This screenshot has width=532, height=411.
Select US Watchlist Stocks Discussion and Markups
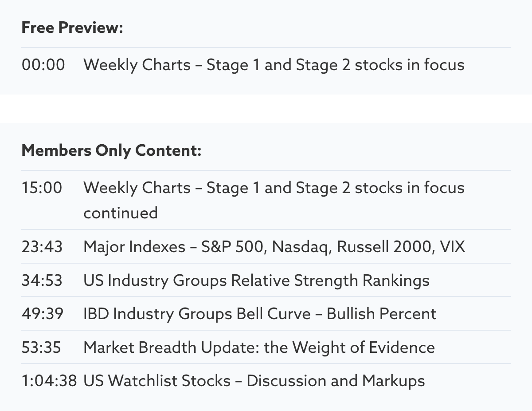coord(254,381)
